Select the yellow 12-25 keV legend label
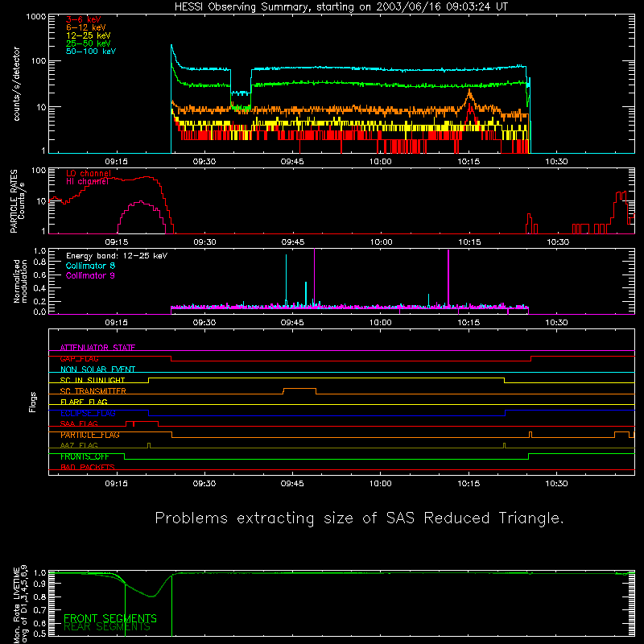Viewport: 644px width, 644px height. tap(89, 35)
